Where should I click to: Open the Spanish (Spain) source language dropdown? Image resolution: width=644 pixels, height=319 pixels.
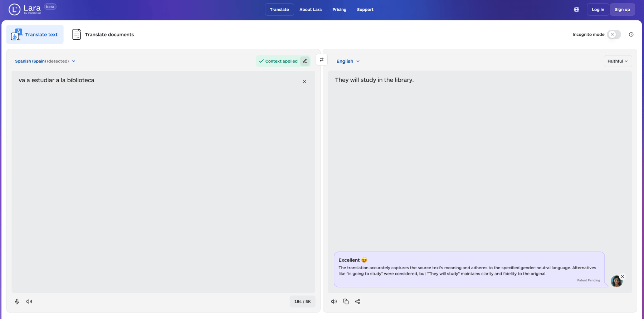pyautogui.click(x=45, y=61)
